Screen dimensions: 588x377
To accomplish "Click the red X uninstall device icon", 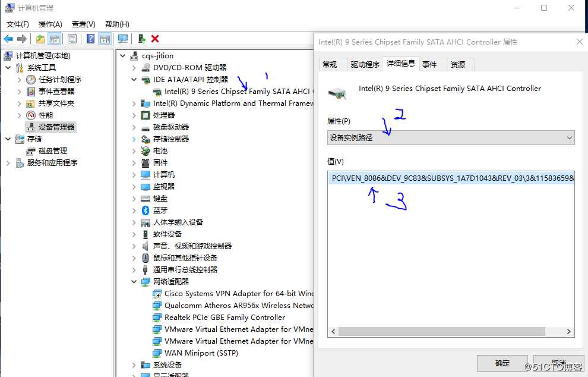I will pos(153,38).
